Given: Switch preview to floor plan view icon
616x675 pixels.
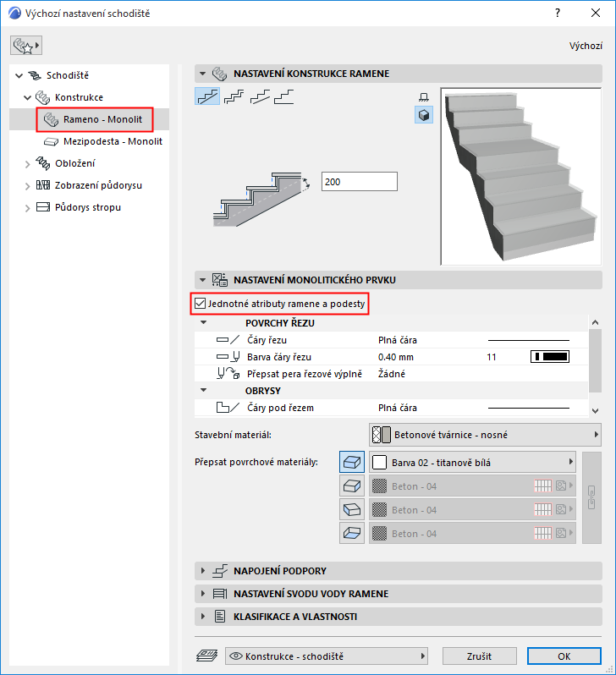Looking at the screenshot, I should (x=424, y=97).
